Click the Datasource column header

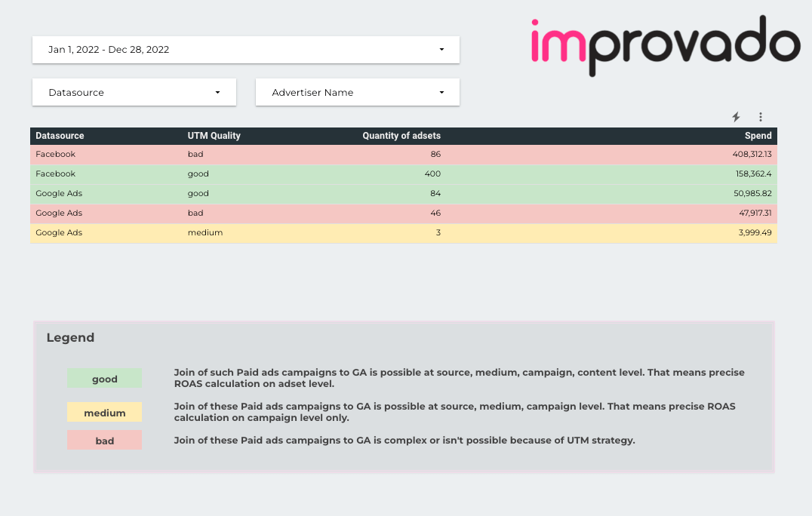coord(60,136)
